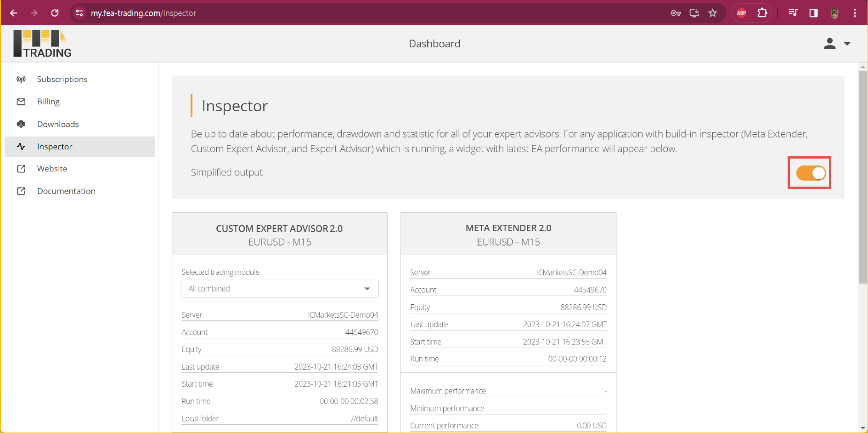
Task: Open the saved passwords key icon
Action: (676, 13)
